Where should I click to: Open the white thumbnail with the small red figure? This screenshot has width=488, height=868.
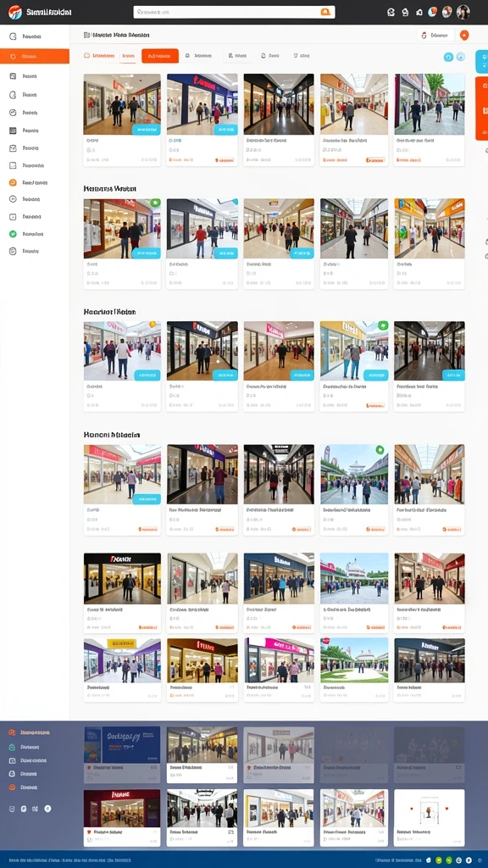(x=429, y=808)
